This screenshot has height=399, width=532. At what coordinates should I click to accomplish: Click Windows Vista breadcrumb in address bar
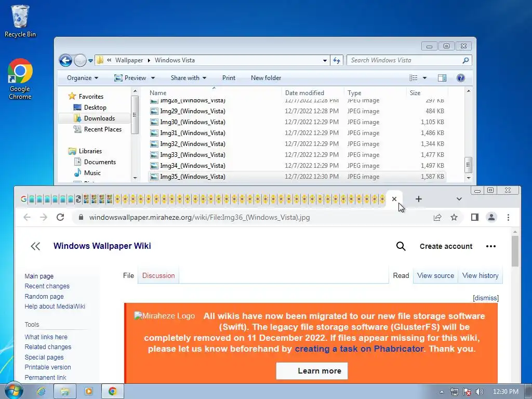click(x=175, y=60)
